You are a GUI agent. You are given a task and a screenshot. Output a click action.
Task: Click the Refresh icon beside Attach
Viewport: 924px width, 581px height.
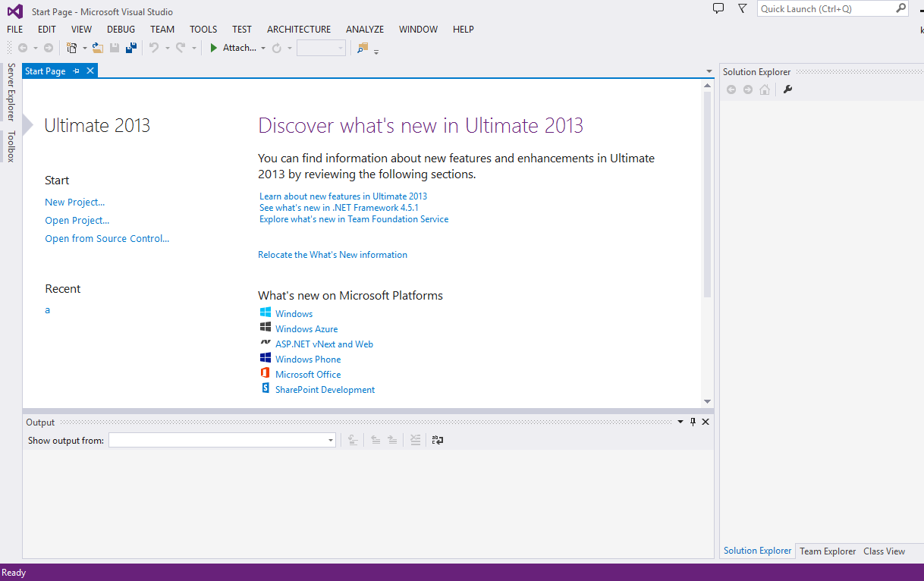click(x=277, y=48)
